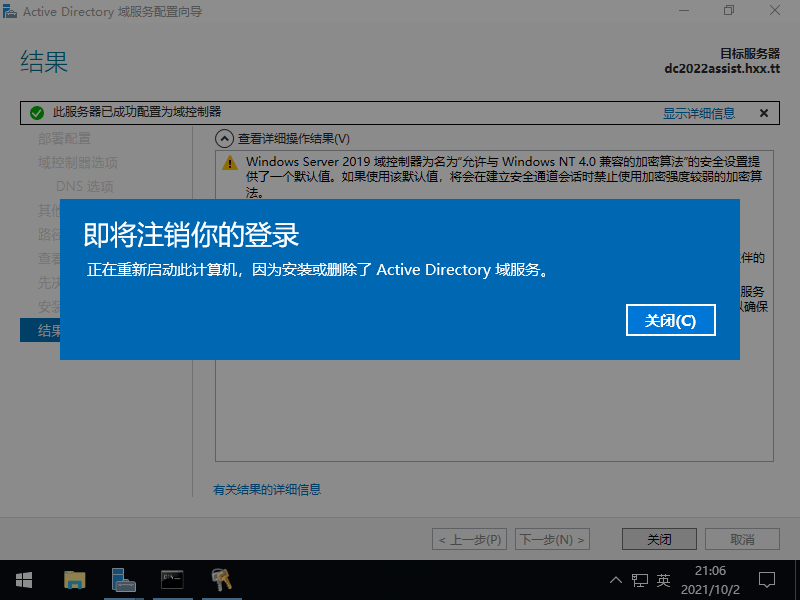Viewport: 800px width, 600px height.
Task: Click the 关闭(C) button in sign-out dialog
Action: (670, 320)
